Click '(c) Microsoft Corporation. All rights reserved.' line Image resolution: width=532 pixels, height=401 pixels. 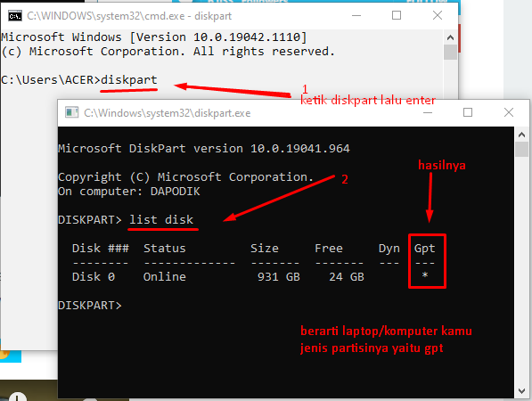(168, 52)
